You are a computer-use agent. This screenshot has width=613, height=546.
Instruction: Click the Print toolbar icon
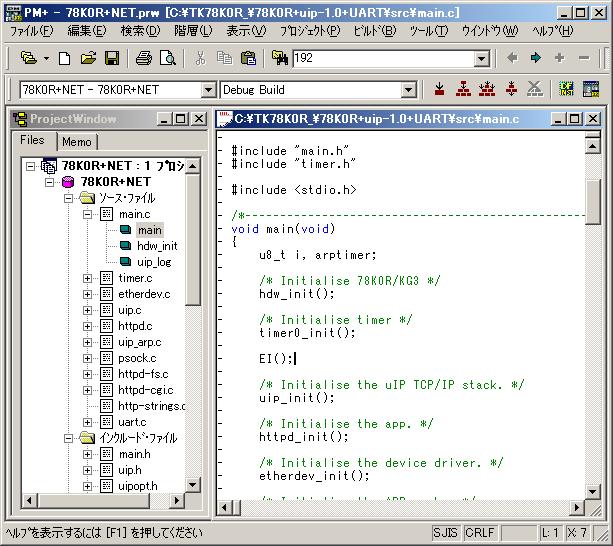(x=143, y=58)
